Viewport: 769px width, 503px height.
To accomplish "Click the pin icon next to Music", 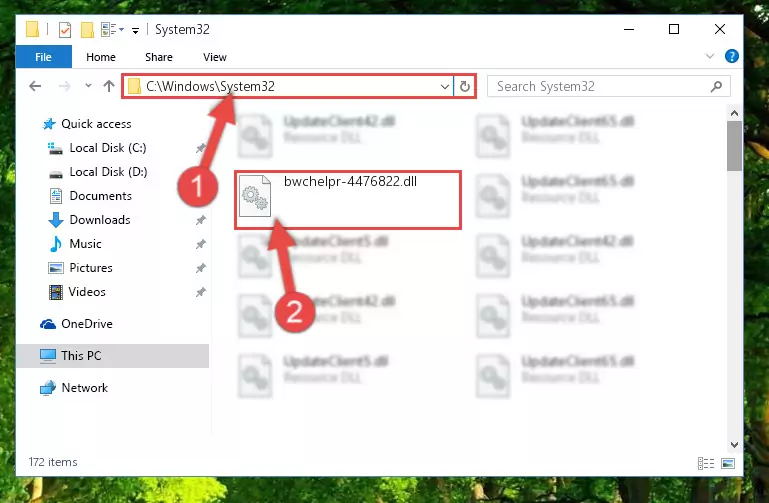I will pos(201,244).
